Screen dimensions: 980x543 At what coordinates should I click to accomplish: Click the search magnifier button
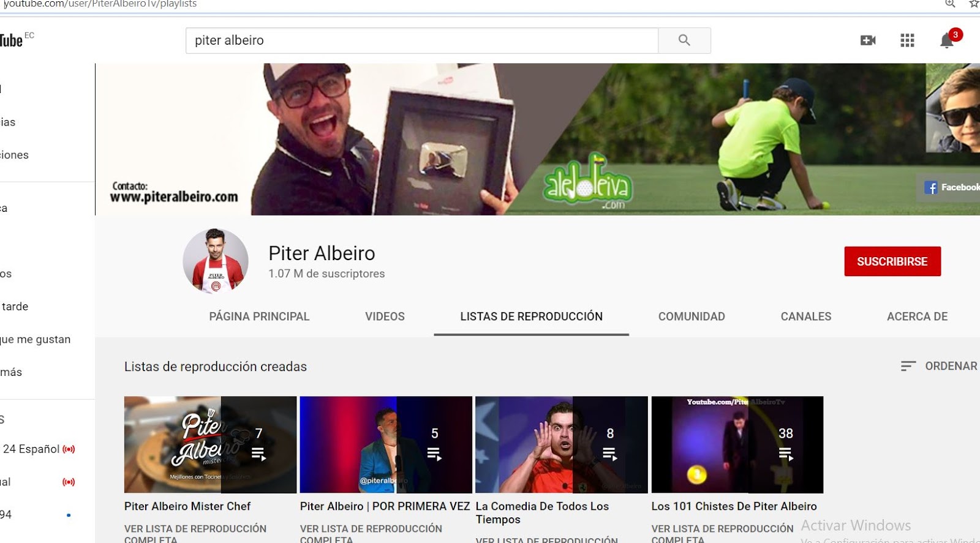tap(684, 40)
